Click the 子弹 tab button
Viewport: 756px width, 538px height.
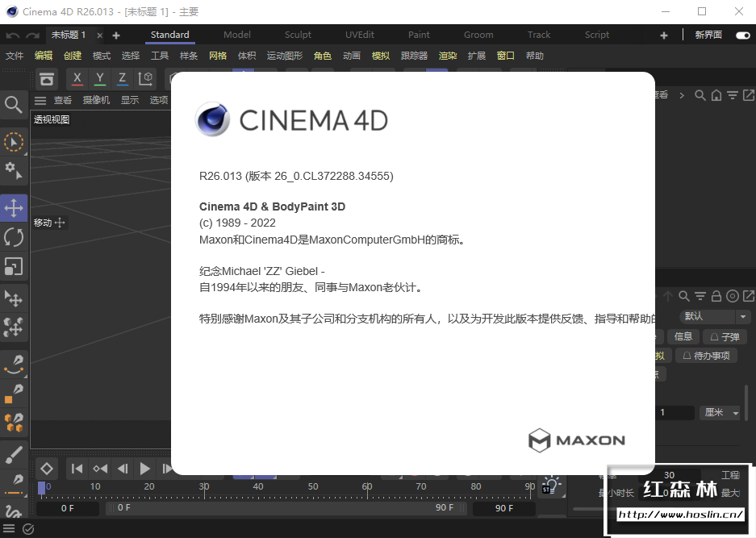(725, 337)
